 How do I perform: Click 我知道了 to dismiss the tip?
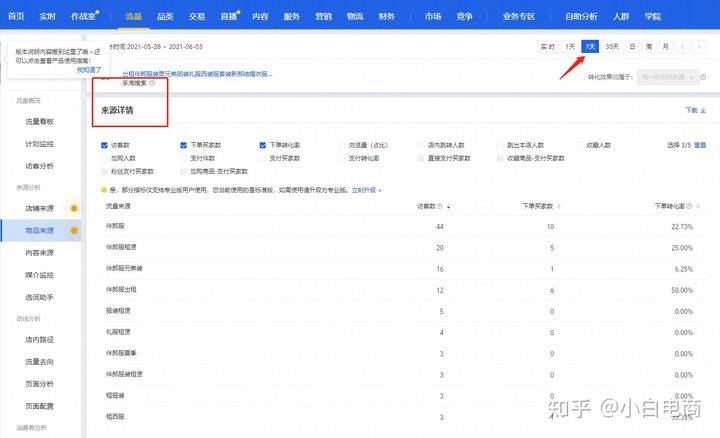pyautogui.click(x=89, y=70)
